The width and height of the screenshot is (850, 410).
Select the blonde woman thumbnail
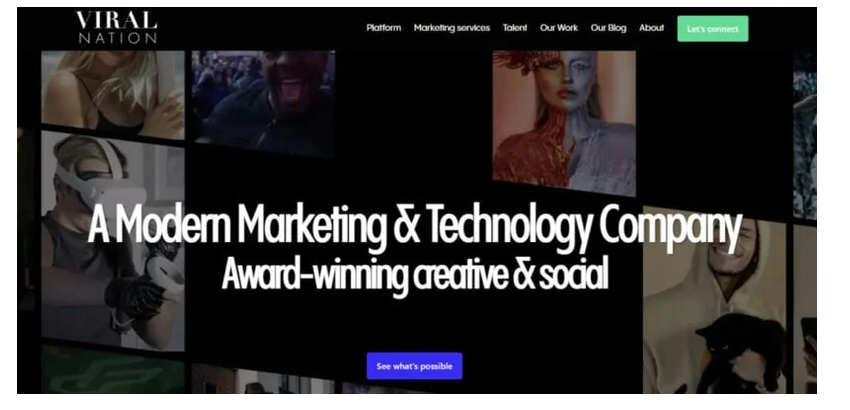click(x=113, y=95)
